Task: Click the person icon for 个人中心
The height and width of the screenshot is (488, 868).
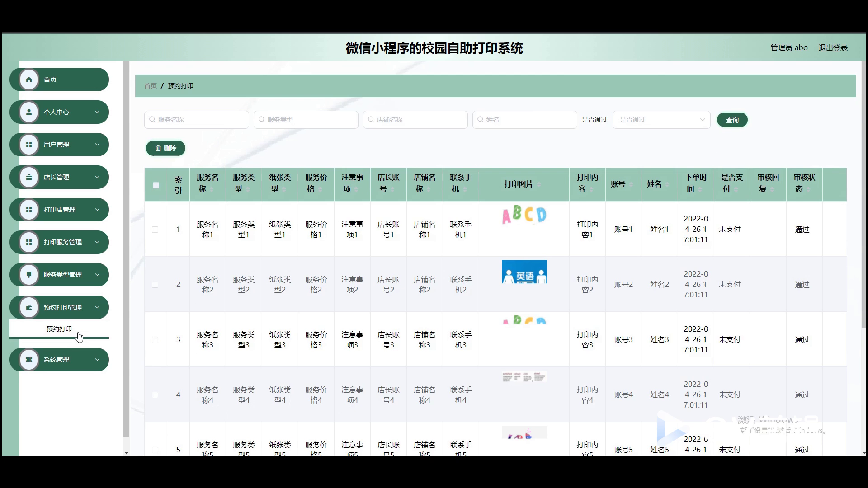Action: pyautogui.click(x=29, y=112)
